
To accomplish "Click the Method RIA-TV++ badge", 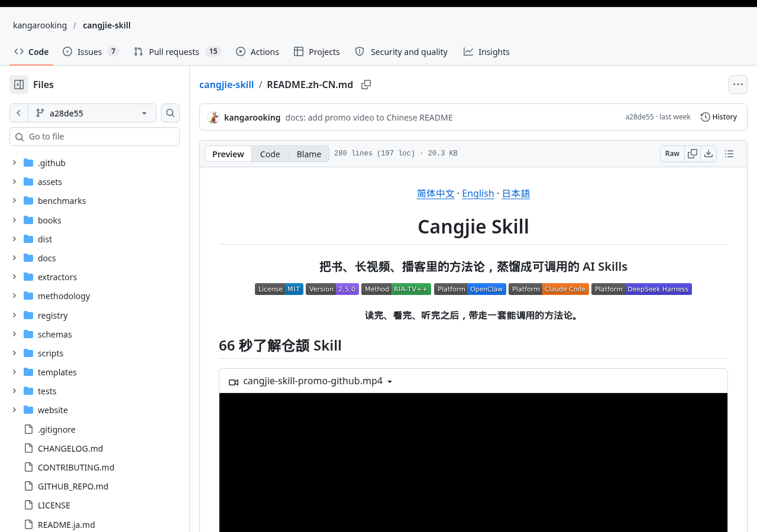I will coord(396,289).
